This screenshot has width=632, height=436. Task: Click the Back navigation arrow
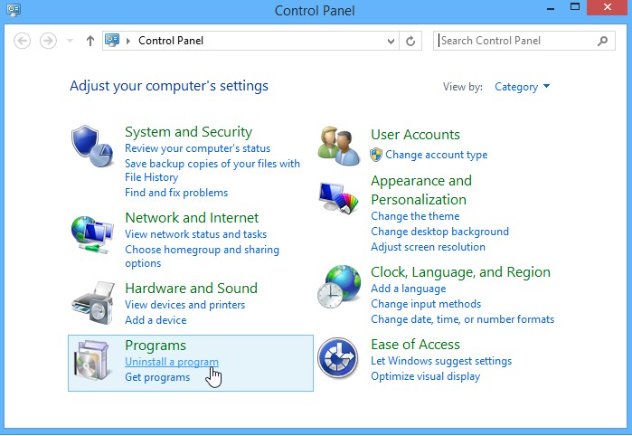coord(22,41)
